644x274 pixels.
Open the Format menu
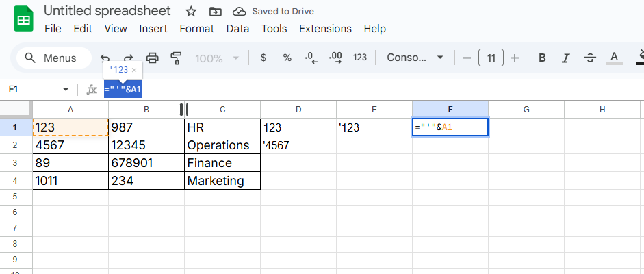pos(196,29)
